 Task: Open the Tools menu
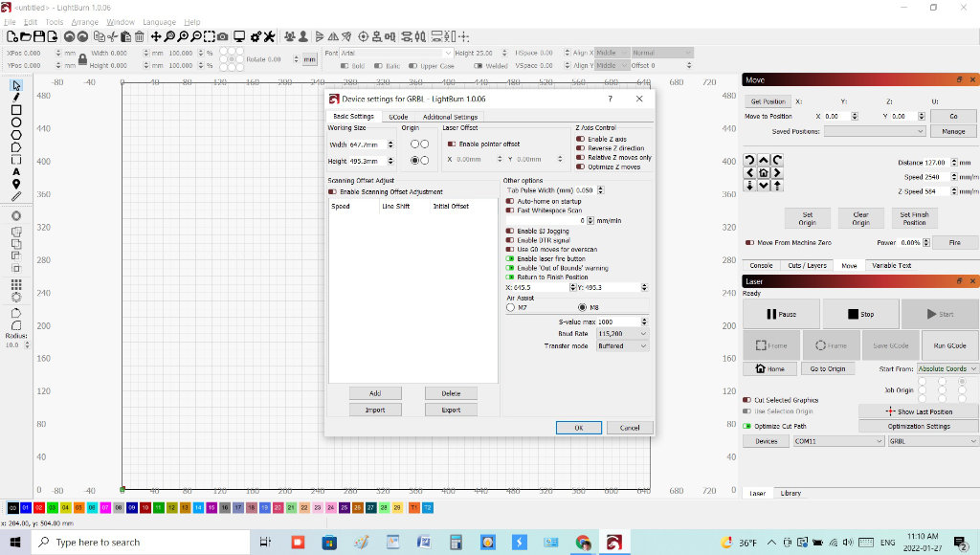click(x=55, y=22)
